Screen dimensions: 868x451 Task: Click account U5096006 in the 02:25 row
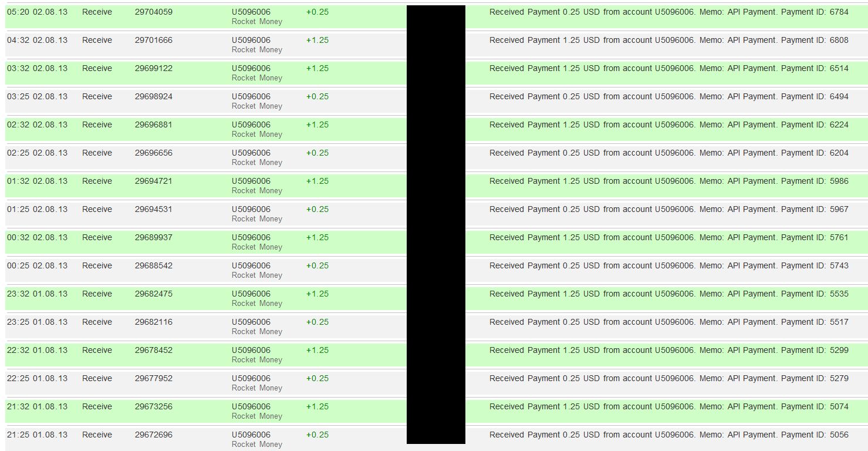[x=251, y=153]
